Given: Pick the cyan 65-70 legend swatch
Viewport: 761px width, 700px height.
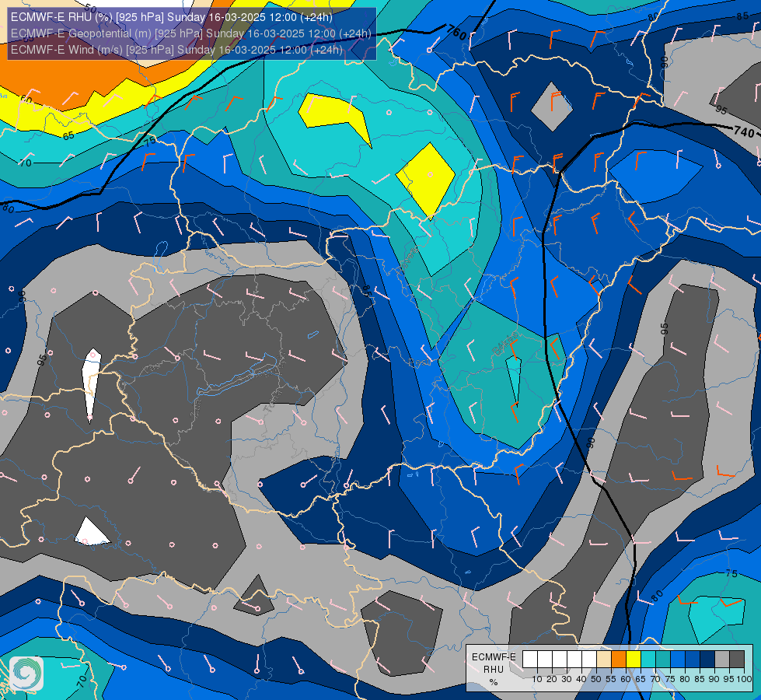Looking at the screenshot, I should [x=648, y=660].
